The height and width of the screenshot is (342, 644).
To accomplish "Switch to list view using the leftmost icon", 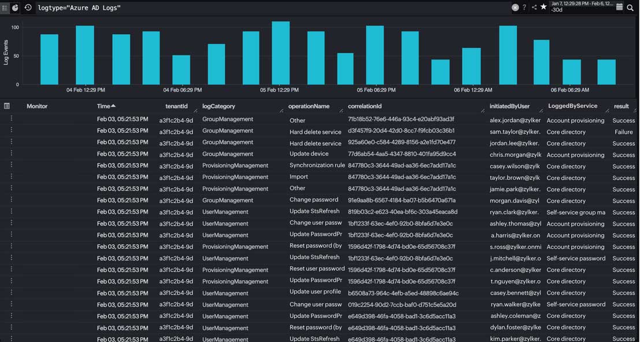I will pos(5,8).
